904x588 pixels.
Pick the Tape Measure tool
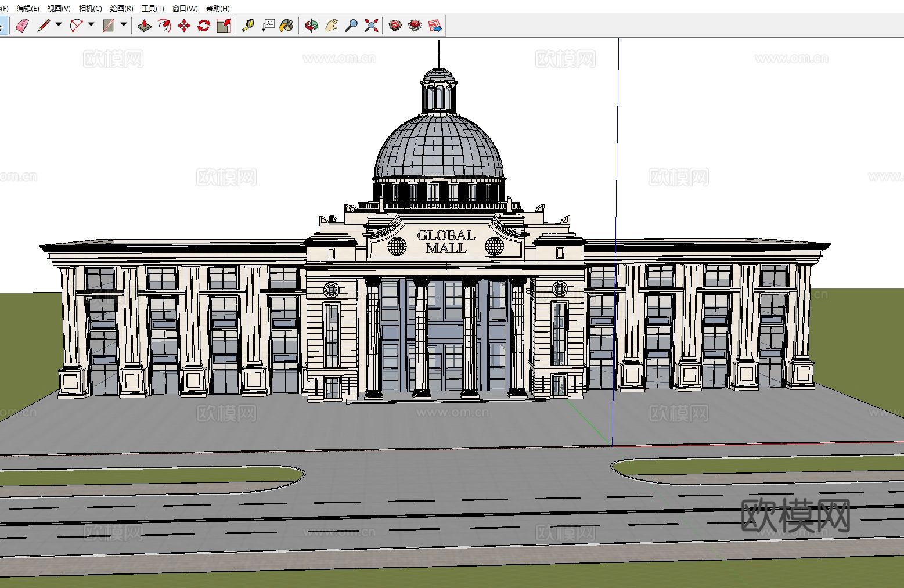click(x=248, y=26)
